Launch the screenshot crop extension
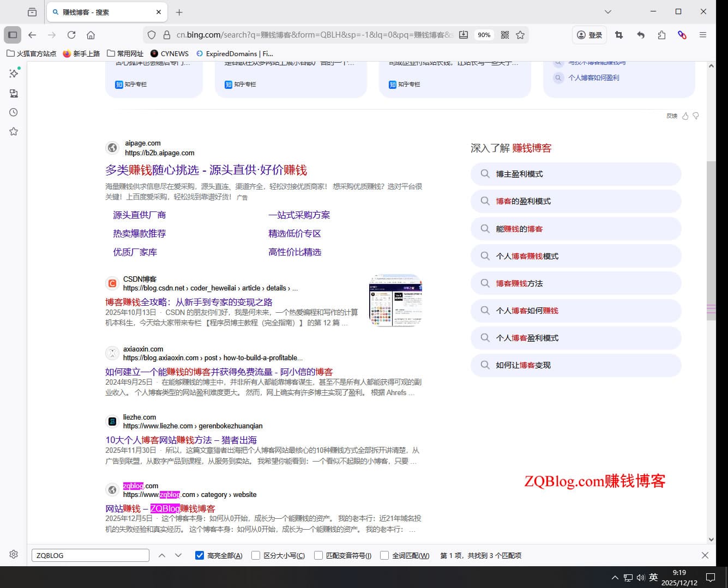728x588 pixels. [x=618, y=34]
